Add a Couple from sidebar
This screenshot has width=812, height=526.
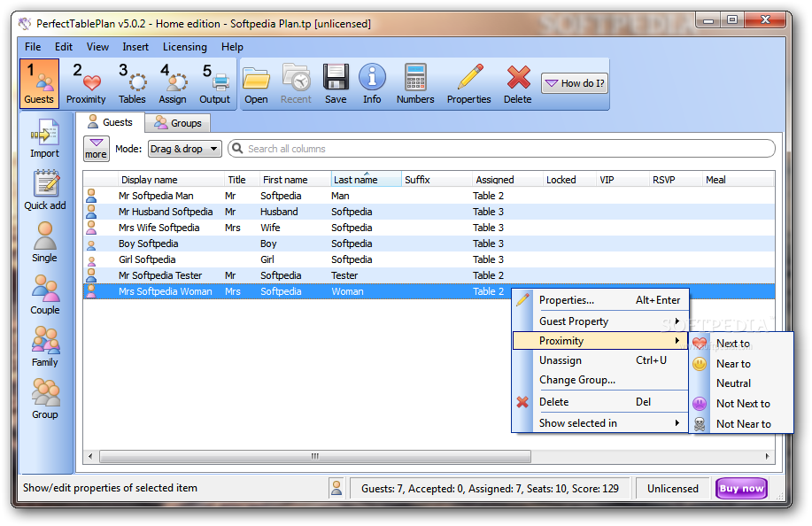click(45, 295)
